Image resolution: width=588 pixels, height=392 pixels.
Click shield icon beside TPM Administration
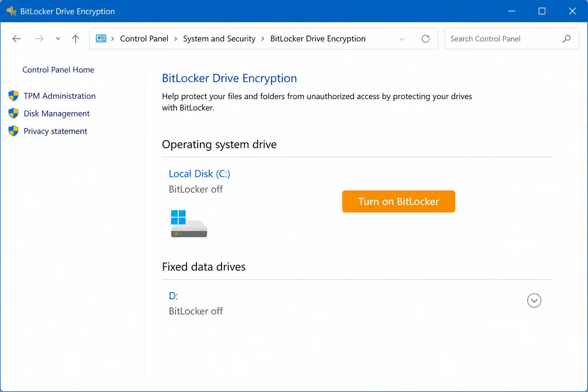[13, 96]
